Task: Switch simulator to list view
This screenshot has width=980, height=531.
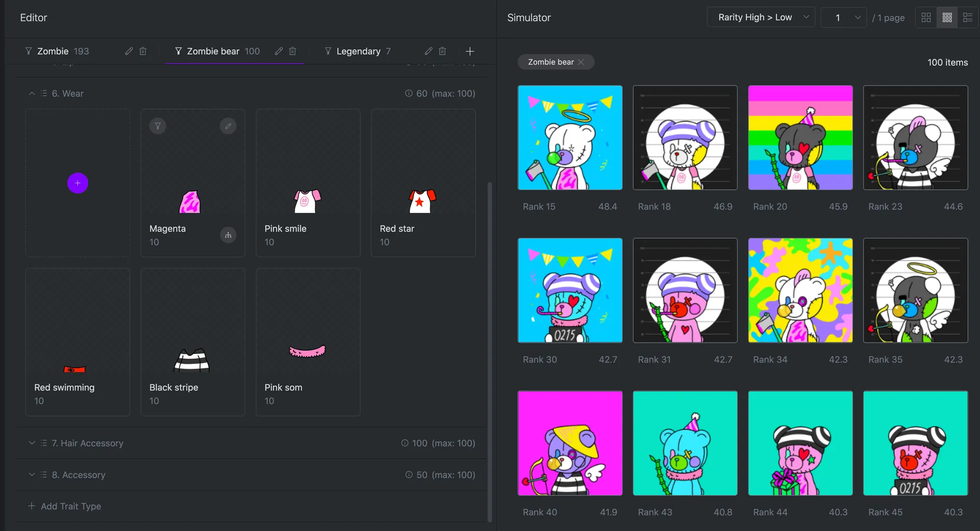Action: [x=968, y=18]
